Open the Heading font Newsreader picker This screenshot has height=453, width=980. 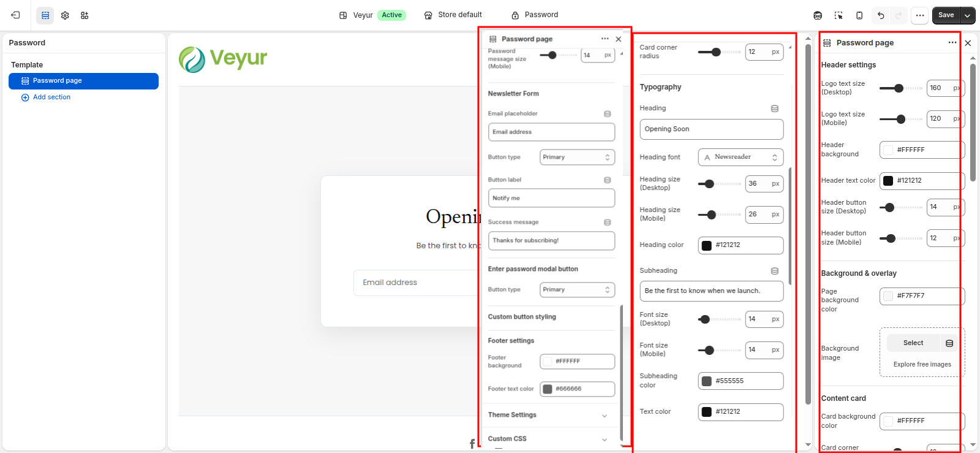coord(741,158)
